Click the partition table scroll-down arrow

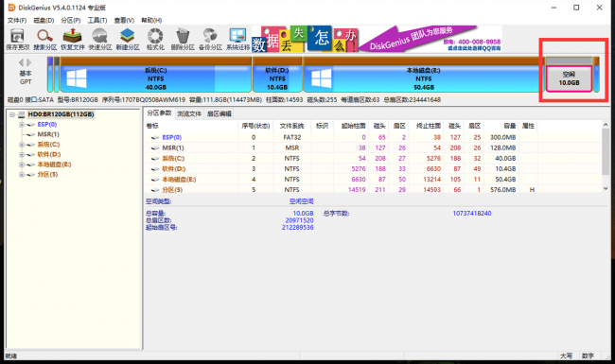(x=606, y=188)
